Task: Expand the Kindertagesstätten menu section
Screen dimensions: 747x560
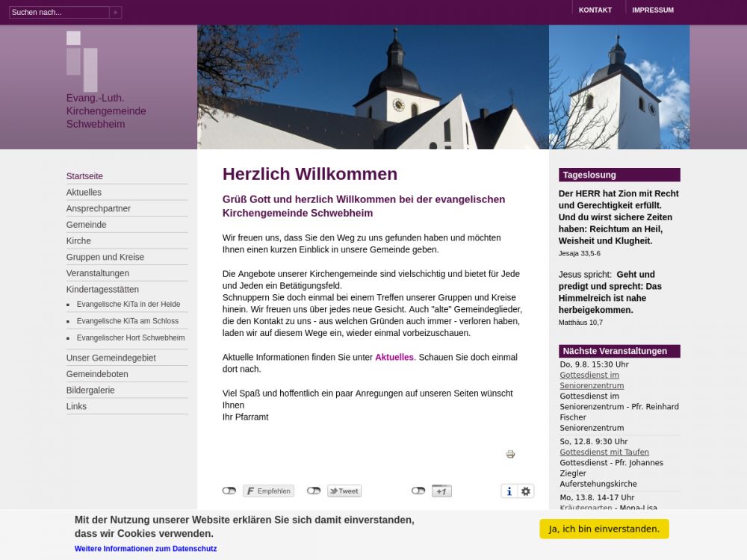Action: (102, 290)
